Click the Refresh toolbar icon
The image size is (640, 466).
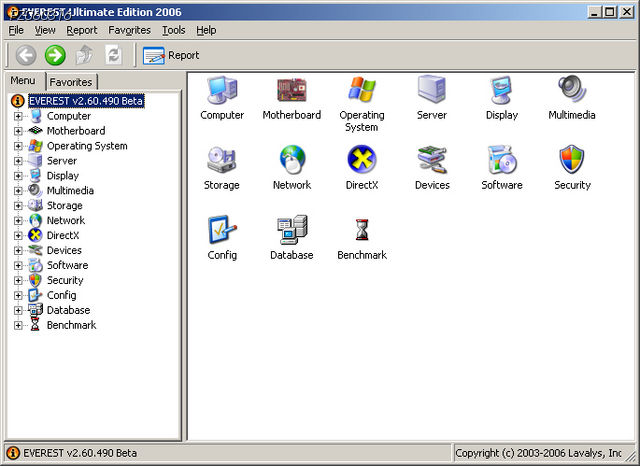point(113,55)
